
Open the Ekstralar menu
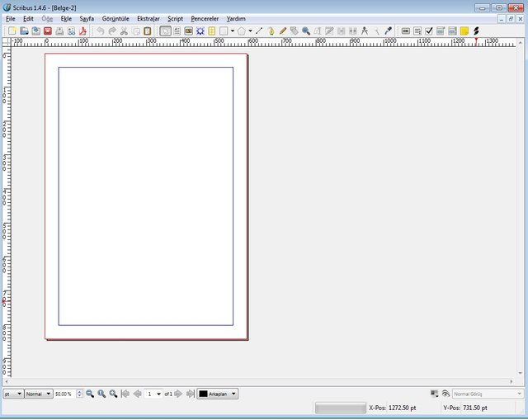(148, 19)
